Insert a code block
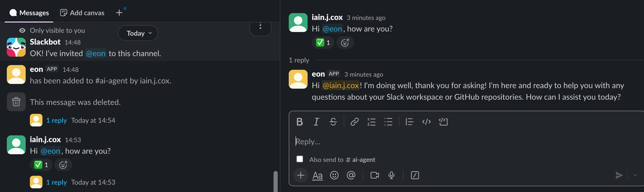 point(443,122)
